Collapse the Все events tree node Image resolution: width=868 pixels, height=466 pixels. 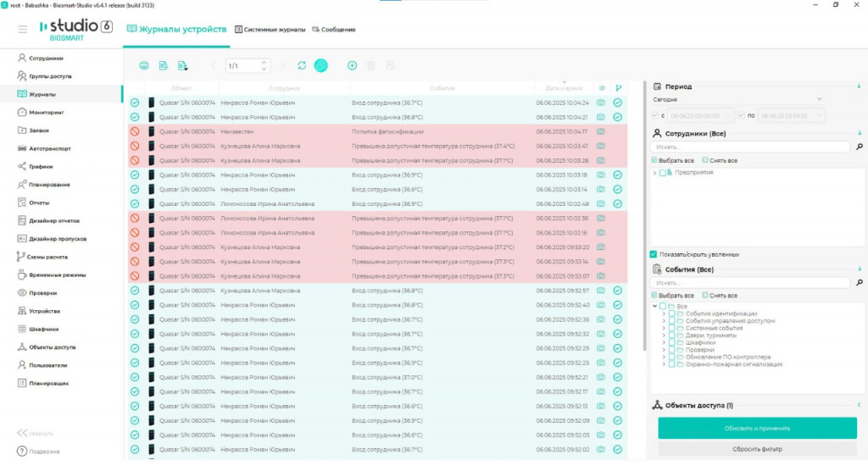[x=655, y=306]
